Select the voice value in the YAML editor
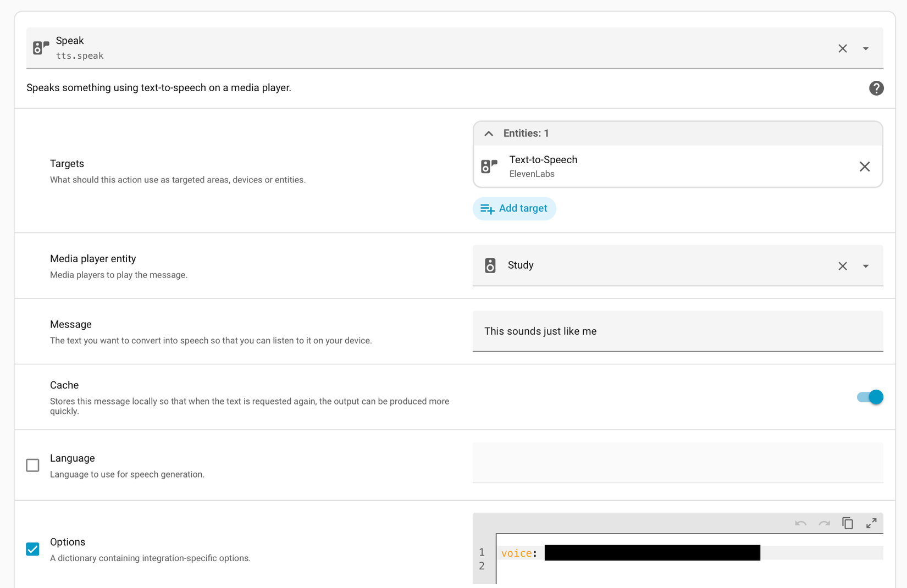The height and width of the screenshot is (588, 907). (651, 553)
